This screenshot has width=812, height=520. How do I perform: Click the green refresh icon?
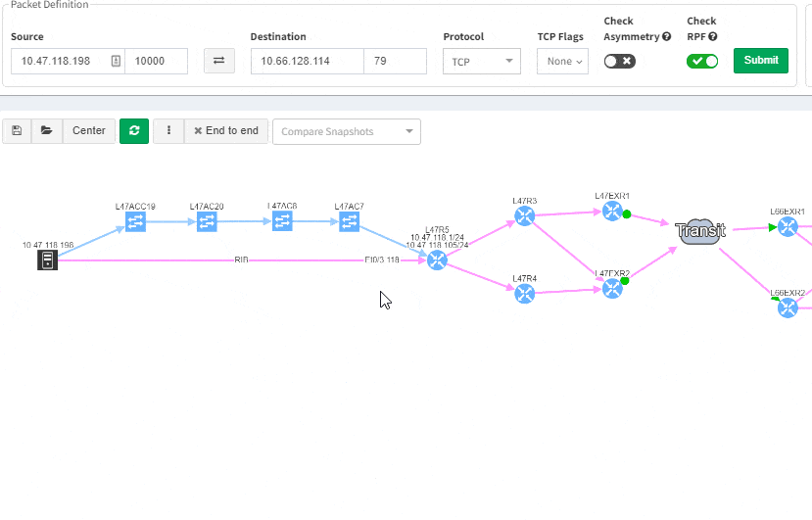(x=134, y=131)
